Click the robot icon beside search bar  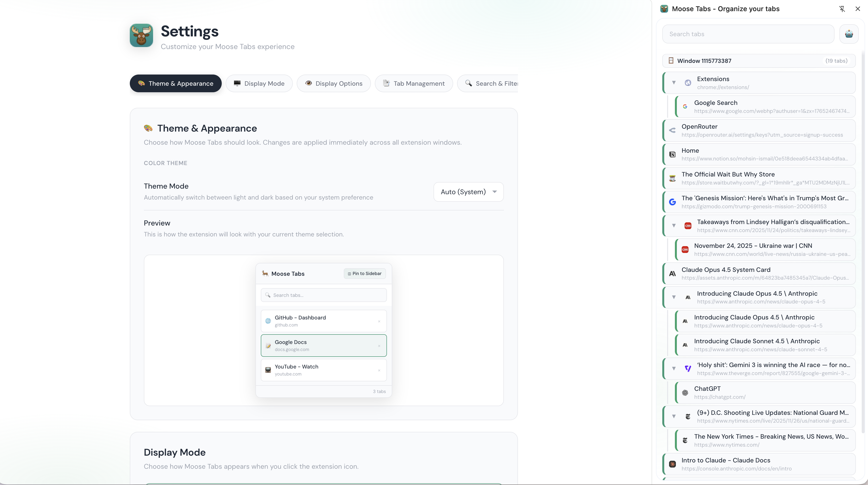click(x=848, y=34)
